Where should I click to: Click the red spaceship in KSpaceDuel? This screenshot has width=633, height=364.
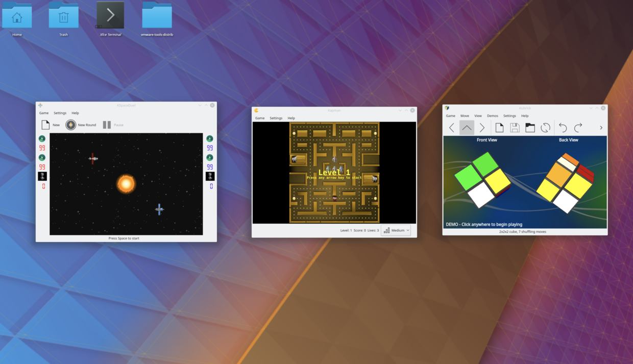pyautogui.click(x=93, y=159)
